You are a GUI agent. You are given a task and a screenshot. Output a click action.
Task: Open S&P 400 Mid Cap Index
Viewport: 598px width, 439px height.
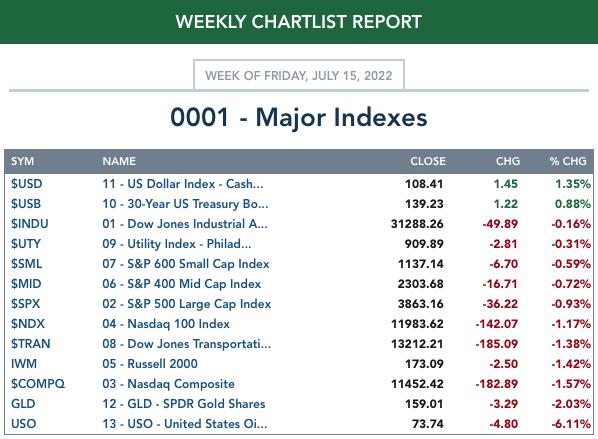point(182,284)
